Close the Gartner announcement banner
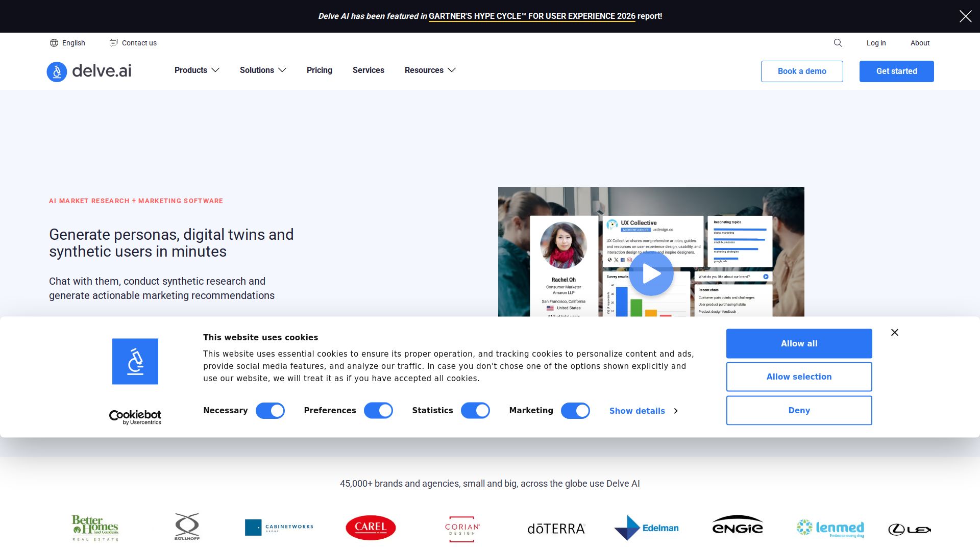980x551 pixels. 965,16
